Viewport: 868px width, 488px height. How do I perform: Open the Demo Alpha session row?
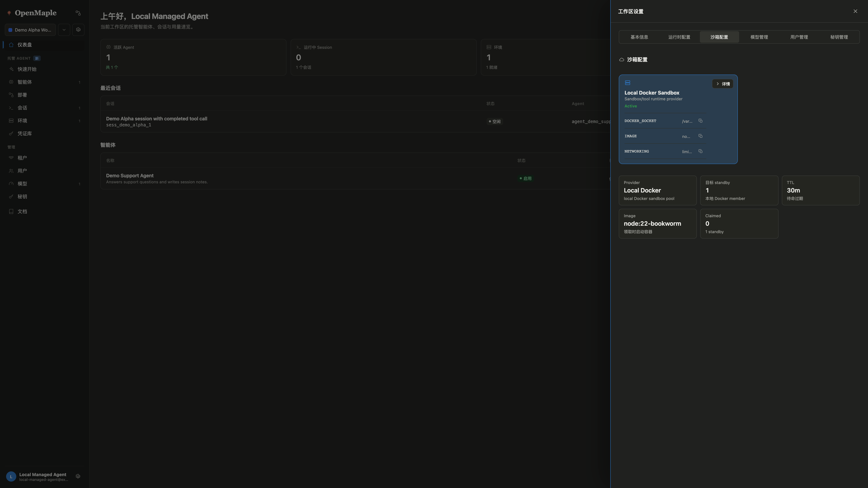(355, 122)
